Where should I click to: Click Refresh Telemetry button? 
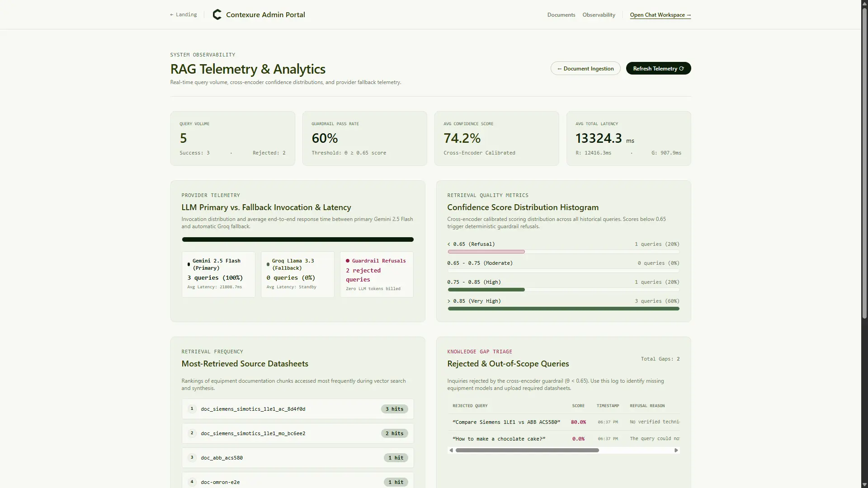click(658, 68)
